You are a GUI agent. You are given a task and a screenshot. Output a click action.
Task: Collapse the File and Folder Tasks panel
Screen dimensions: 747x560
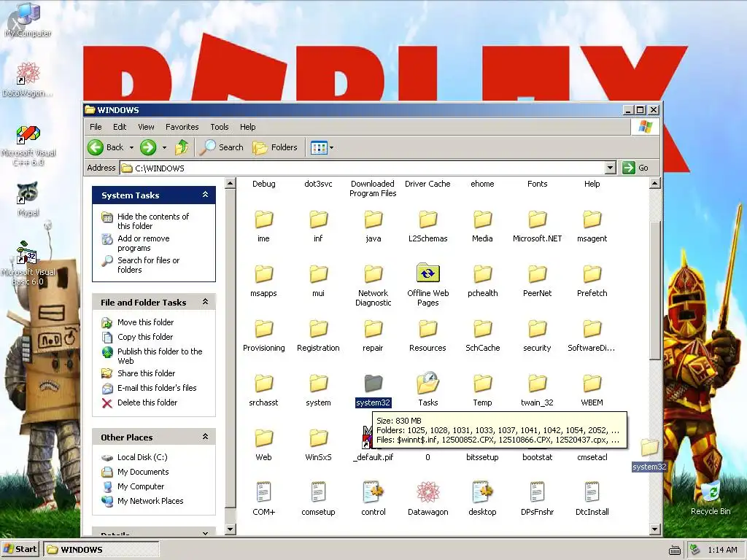click(x=205, y=302)
